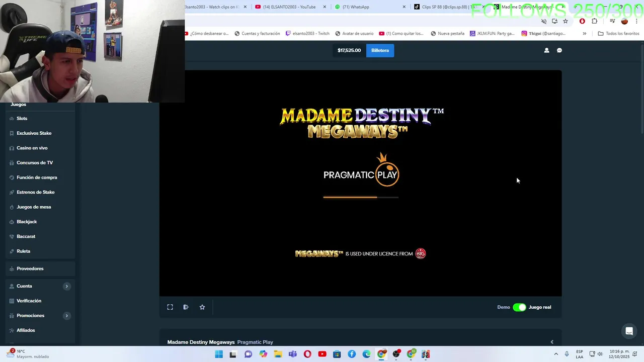Open Microsoft Teams from taskbar

tap(293, 354)
